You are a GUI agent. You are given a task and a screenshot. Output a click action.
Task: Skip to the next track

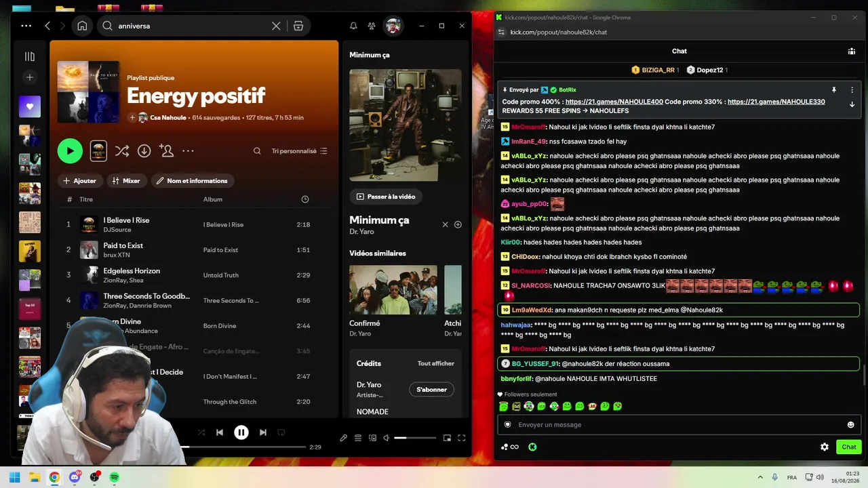263,432
